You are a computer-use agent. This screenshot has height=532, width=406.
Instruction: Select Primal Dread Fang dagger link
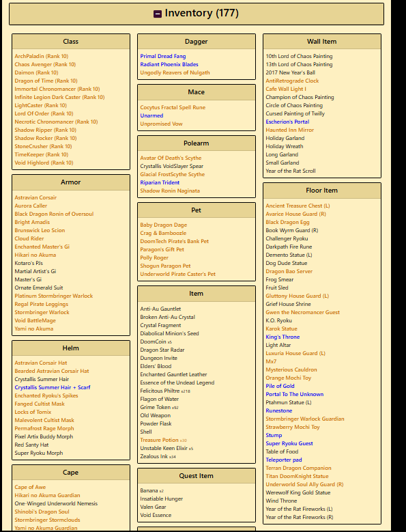pyautogui.click(x=163, y=56)
